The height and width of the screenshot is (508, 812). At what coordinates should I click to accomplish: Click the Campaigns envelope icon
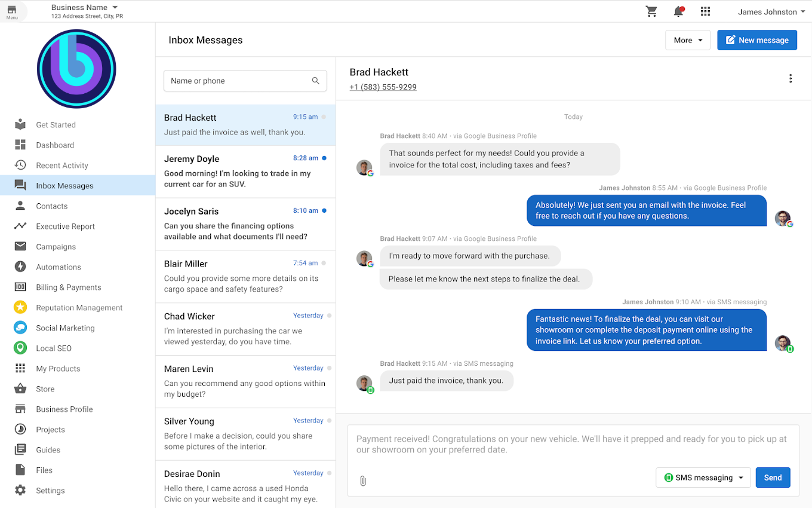pos(20,247)
